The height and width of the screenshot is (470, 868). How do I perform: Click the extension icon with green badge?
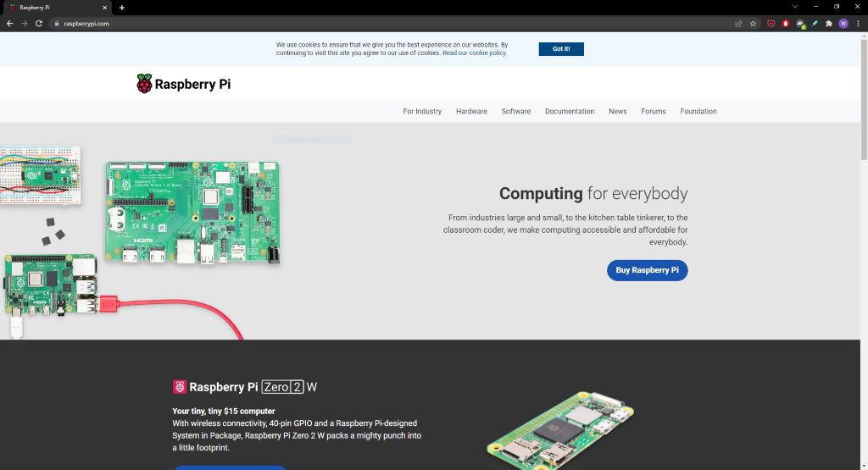pos(800,25)
